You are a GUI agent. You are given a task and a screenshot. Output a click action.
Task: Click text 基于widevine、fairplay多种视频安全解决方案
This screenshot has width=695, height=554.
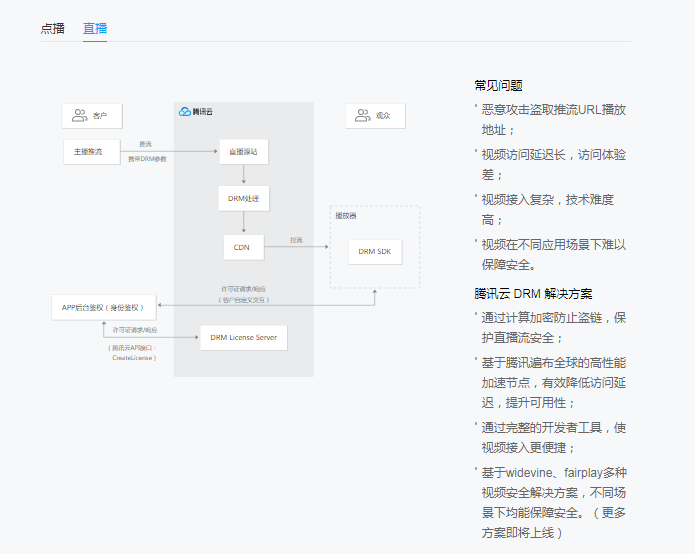tap(554, 483)
